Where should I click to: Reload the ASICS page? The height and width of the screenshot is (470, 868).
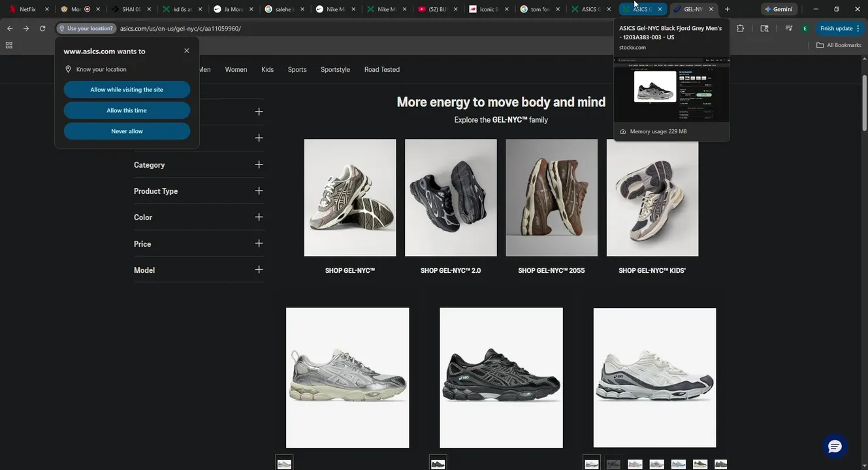pos(42,29)
